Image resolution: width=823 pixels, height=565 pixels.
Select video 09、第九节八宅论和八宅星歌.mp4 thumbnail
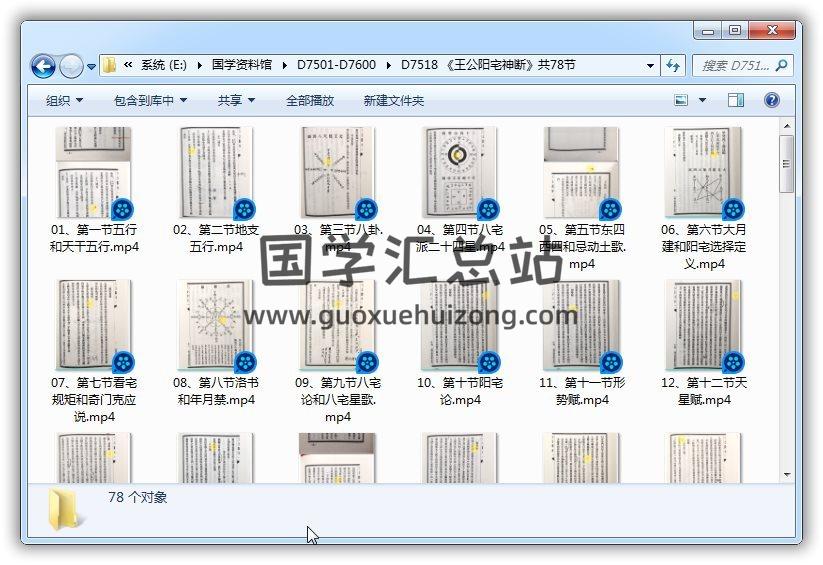pos(337,325)
